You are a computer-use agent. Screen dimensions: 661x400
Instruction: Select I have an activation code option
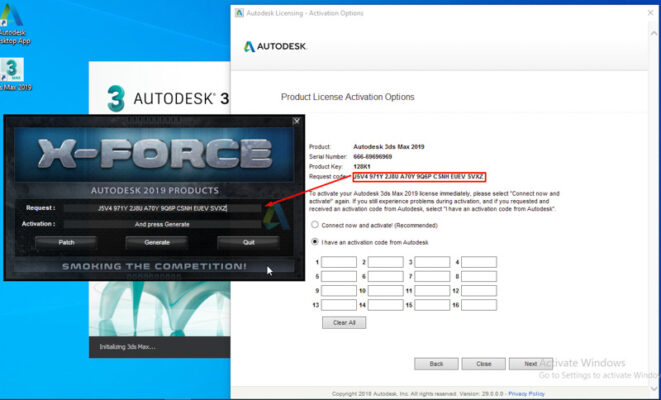coord(314,242)
